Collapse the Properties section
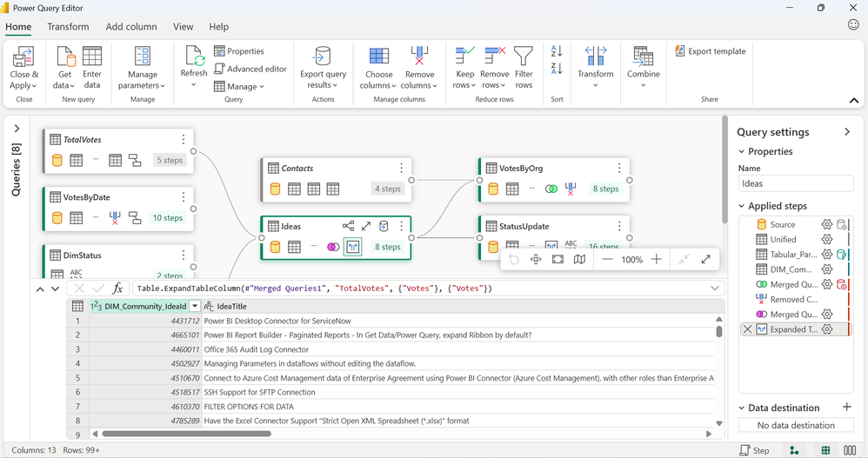The height and width of the screenshot is (458, 868). coord(742,151)
